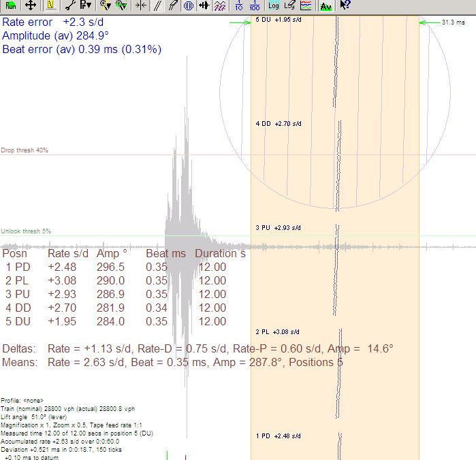Click the red-blue wavy traces icon
The image size is (476, 460).
(219, 5)
